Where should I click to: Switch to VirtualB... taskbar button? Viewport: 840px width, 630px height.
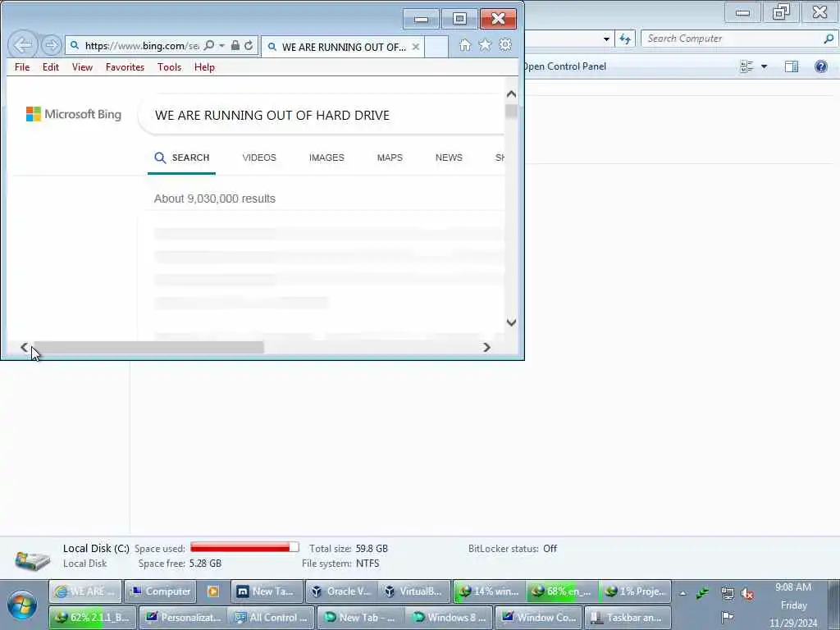pyautogui.click(x=413, y=591)
